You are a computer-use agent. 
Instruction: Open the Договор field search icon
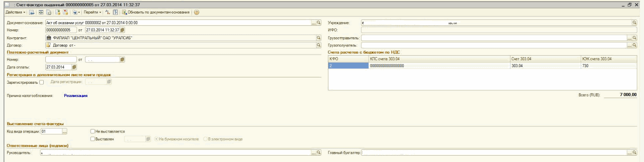pos(318,45)
